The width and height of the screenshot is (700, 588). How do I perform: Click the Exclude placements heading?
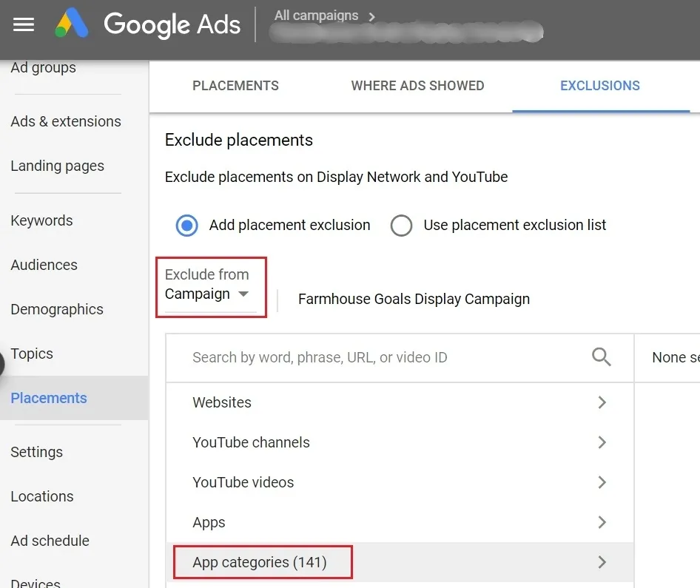239,140
